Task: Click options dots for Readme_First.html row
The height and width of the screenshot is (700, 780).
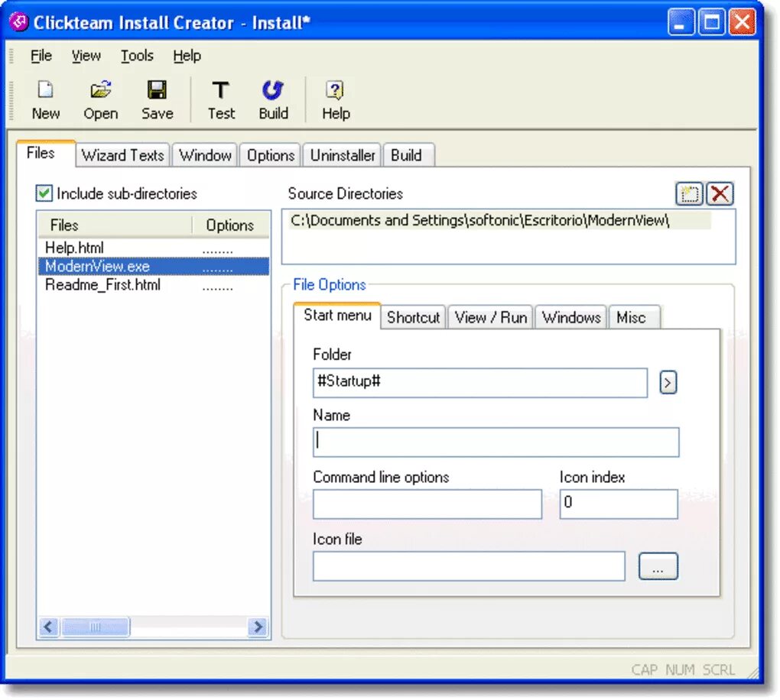Action: [x=217, y=287]
